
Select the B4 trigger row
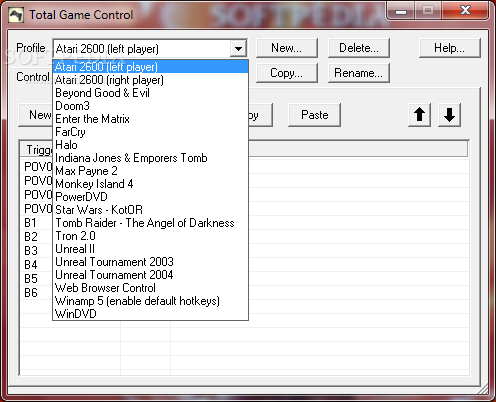(36, 265)
